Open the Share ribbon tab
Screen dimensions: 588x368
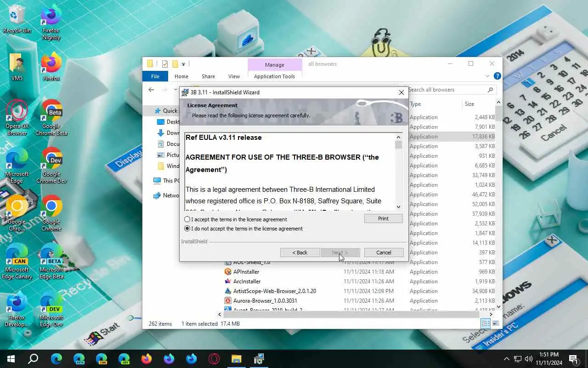pyautogui.click(x=208, y=76)
